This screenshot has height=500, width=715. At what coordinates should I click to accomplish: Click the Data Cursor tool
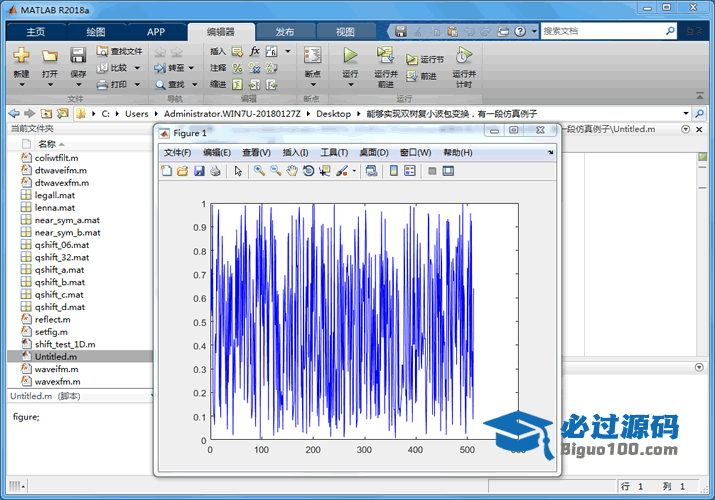pyautogui.click(x=324, y=171)
